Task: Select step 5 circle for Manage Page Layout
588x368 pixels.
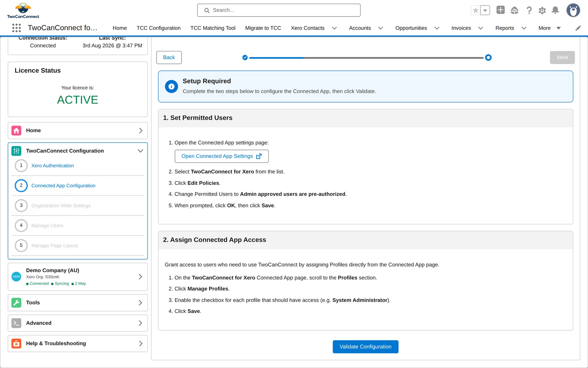Action: (x=21, y=245)
